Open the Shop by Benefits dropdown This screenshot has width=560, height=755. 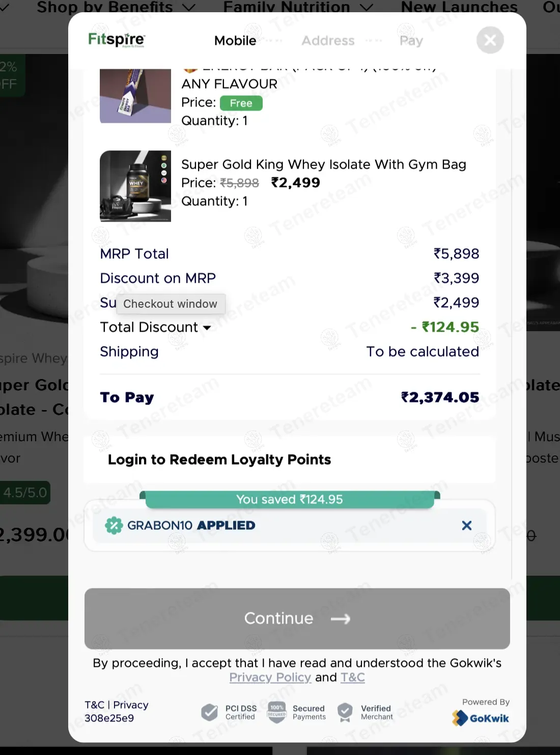tap(116, 7)
